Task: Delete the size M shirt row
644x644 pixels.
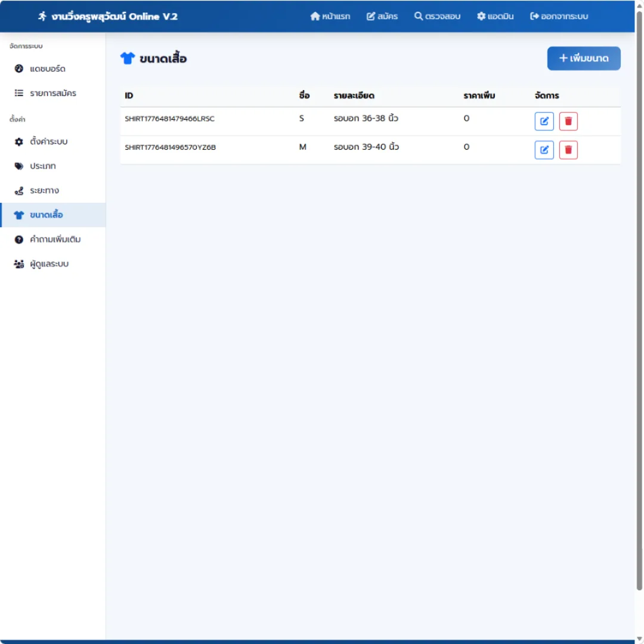Action: (x=568, y=150)
